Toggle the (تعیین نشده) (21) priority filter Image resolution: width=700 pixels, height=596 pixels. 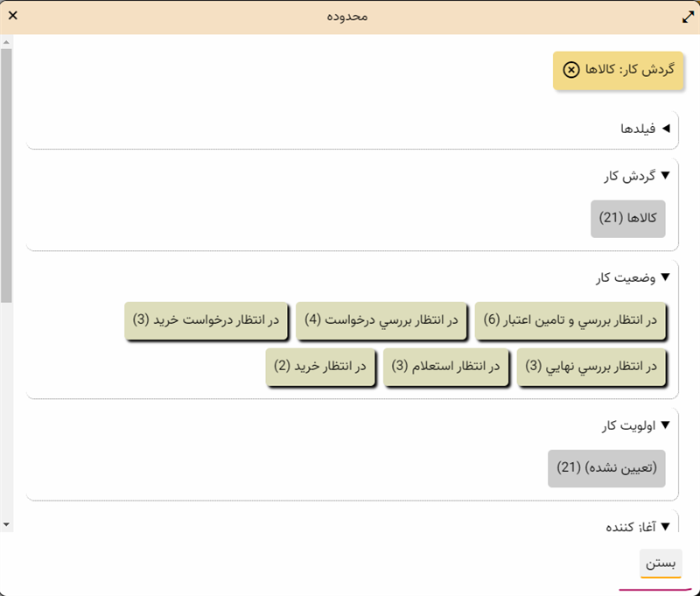pos(606,468)
